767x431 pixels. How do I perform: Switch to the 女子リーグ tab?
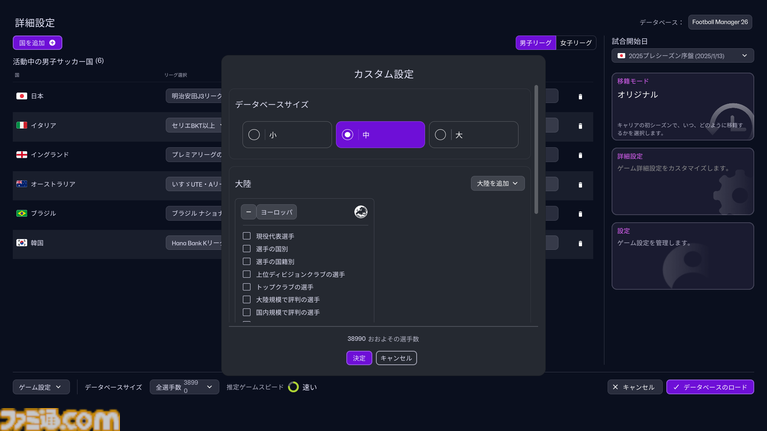click(x=576, y=43)
